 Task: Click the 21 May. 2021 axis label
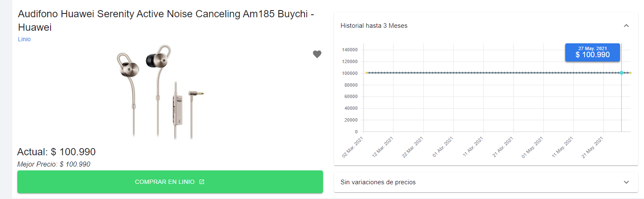pyautogui.click(x=593, y=147)
